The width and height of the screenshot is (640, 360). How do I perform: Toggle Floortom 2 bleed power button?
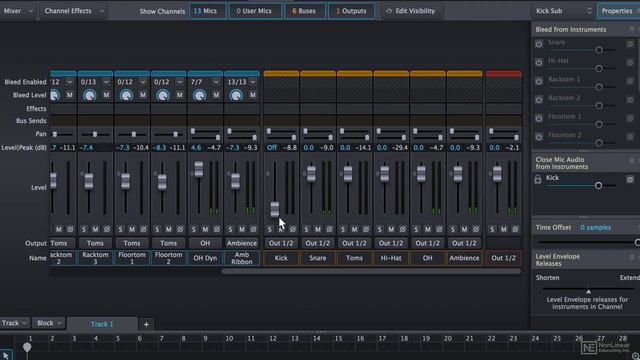click(x=539, y=136)
